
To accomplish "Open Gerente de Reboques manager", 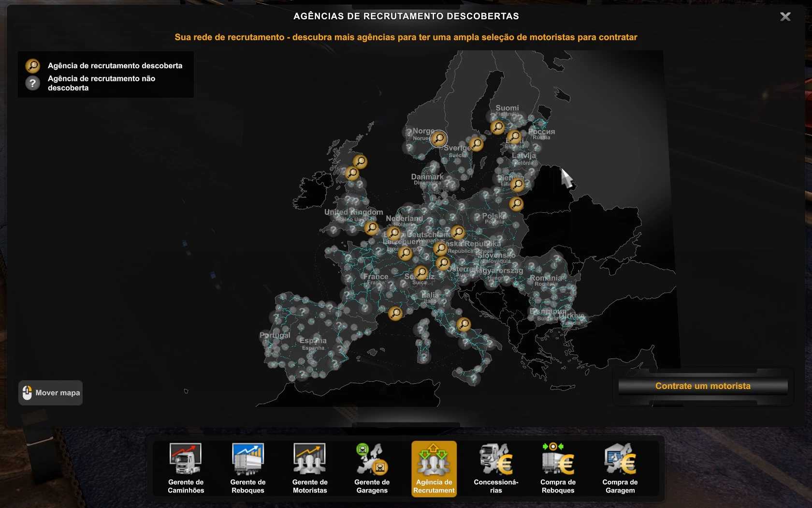I will 247,468.
